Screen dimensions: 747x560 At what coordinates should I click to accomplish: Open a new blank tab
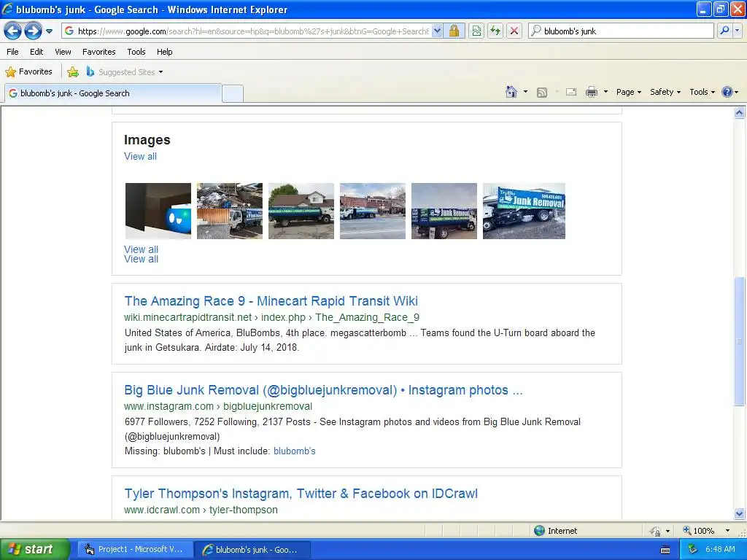(233, 93)
